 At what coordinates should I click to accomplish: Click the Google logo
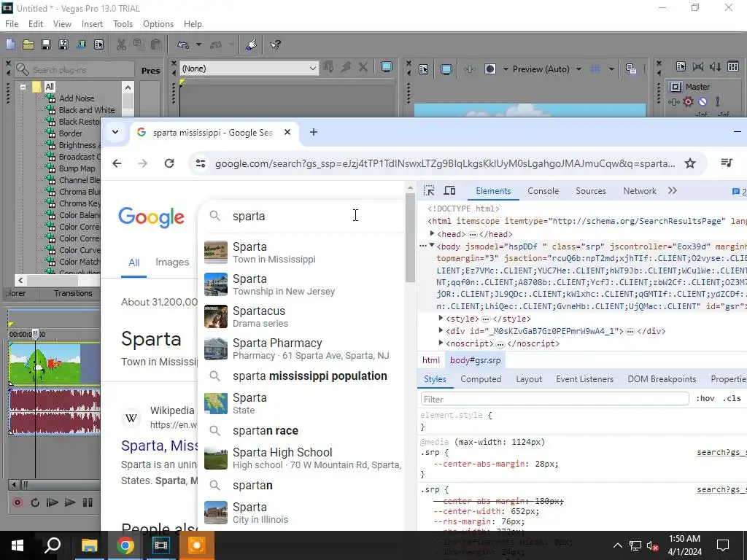pos(152,217)
